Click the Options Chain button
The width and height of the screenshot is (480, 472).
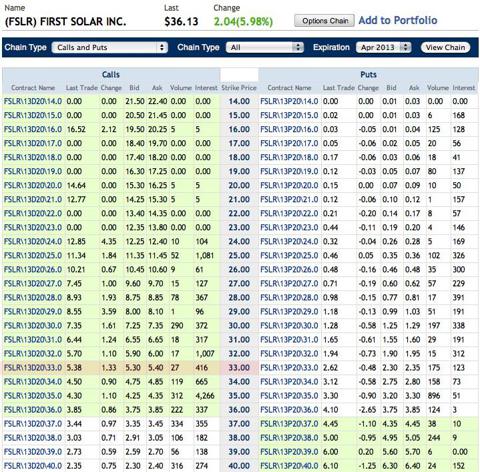[x=324, y=21]
